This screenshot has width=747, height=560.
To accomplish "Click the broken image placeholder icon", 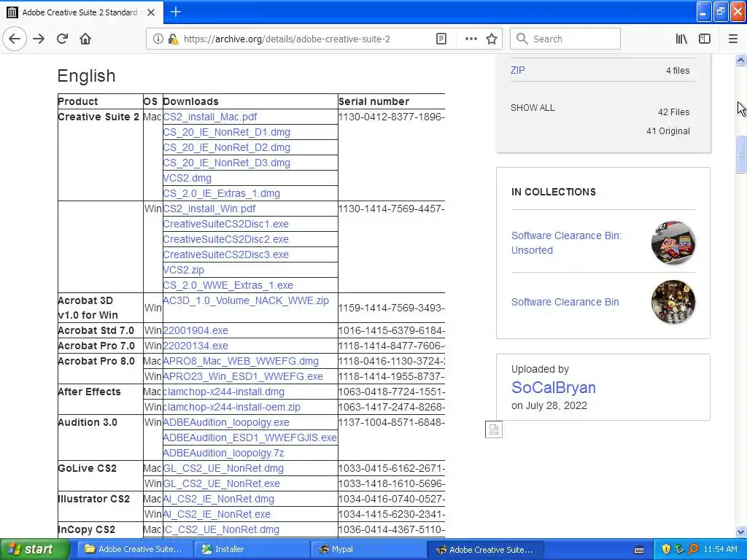I will 494,429.
